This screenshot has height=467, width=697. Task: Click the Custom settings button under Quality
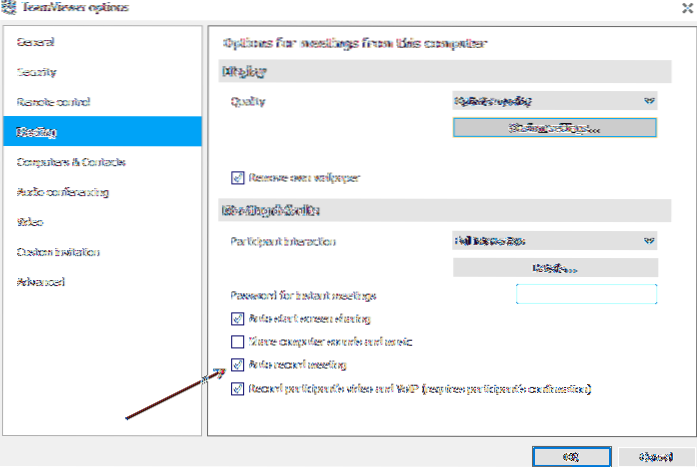(555, 128)
